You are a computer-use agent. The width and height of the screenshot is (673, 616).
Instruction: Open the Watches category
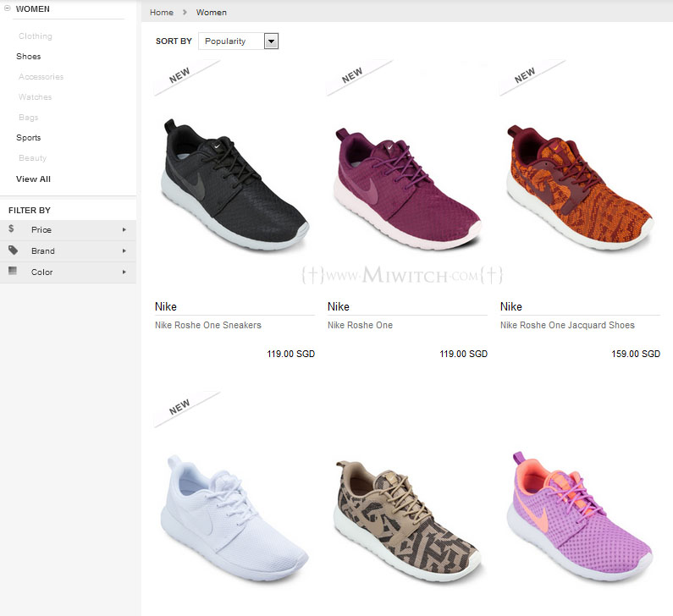point(35,97)
